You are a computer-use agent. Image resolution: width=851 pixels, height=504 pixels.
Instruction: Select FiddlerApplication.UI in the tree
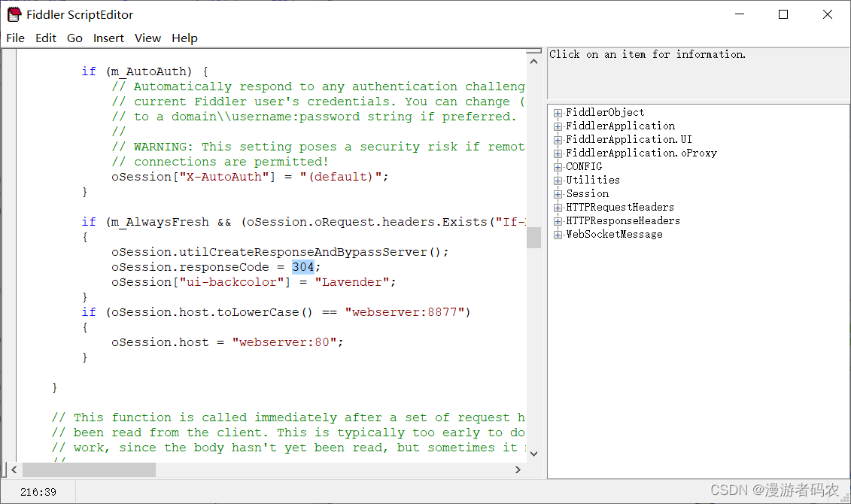[629, 139]
